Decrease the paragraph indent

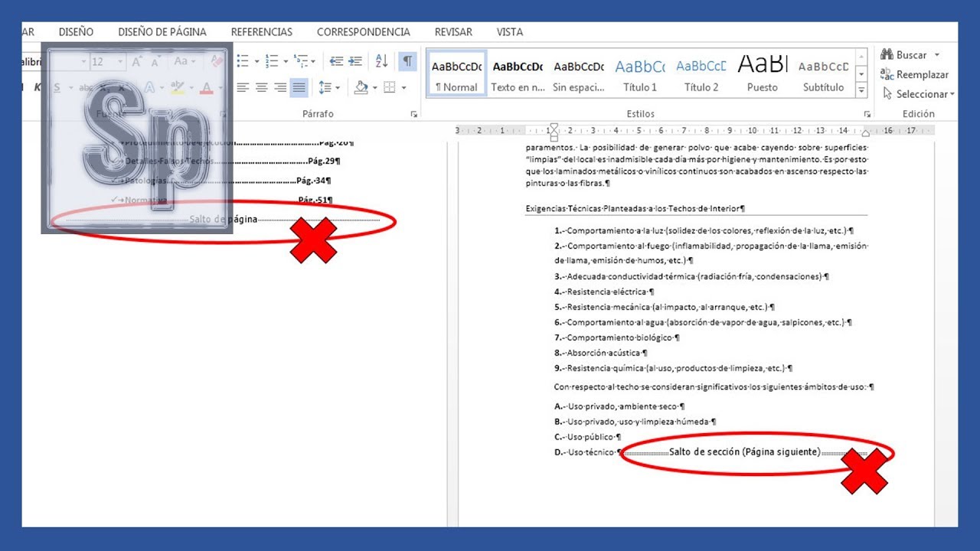click(336, 61)
